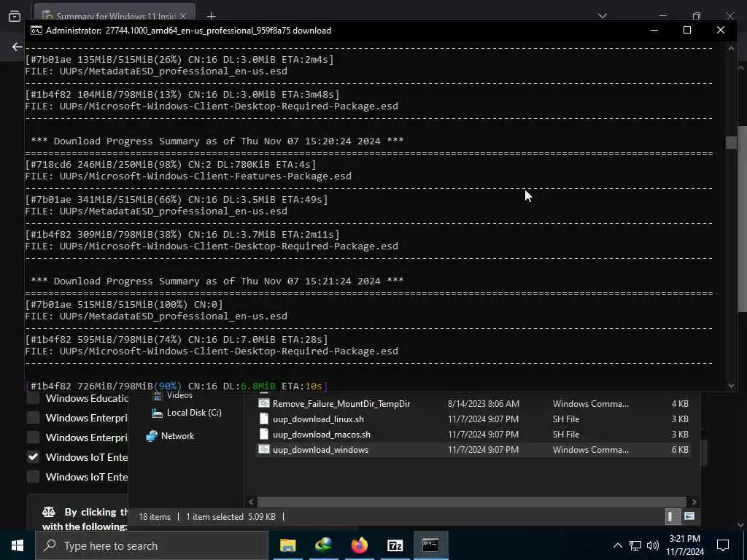747x560 pixels.
Task: Toggle the Windows Education checkbox
Action: [33, 399]
